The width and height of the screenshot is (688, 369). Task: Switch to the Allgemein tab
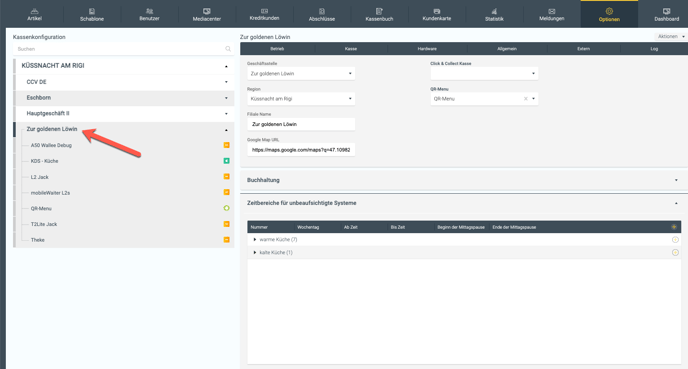coord(507,49)
